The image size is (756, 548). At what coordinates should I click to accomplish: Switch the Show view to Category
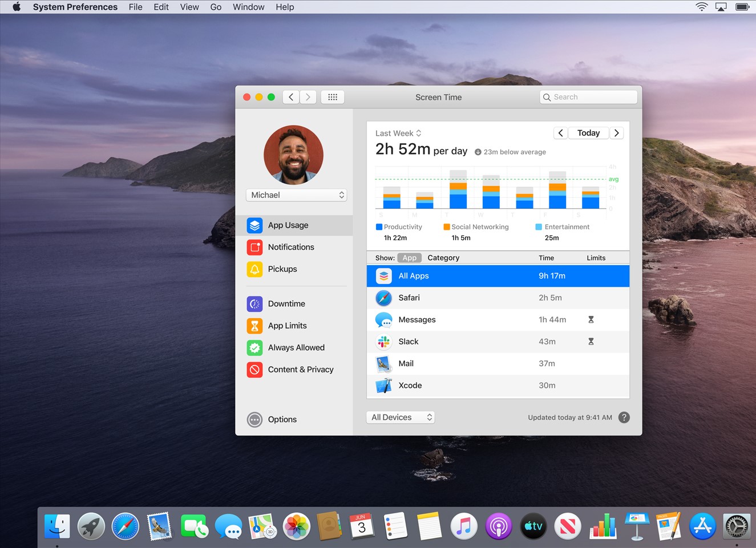coord(443,258)
